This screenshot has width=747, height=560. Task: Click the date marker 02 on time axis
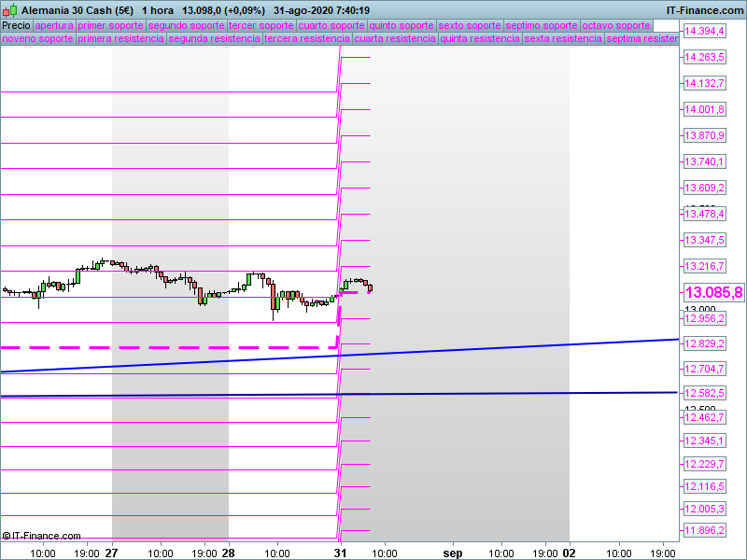point(570,553)
